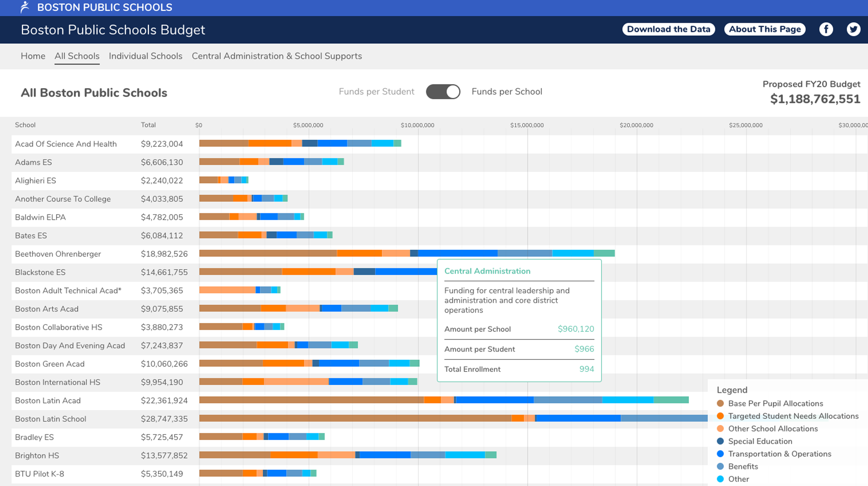Image resolution: width=868 pixels, height=486 pixels.
Task: Click Transportation & Operations legend swatch
Action: click(720, 454)
